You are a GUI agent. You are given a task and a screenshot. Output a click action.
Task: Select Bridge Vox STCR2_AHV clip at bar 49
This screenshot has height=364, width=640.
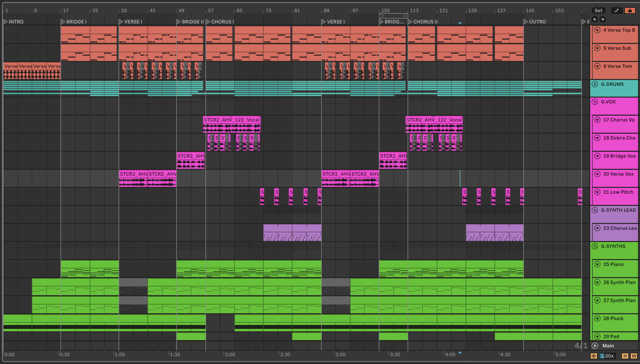click(191, 161)
